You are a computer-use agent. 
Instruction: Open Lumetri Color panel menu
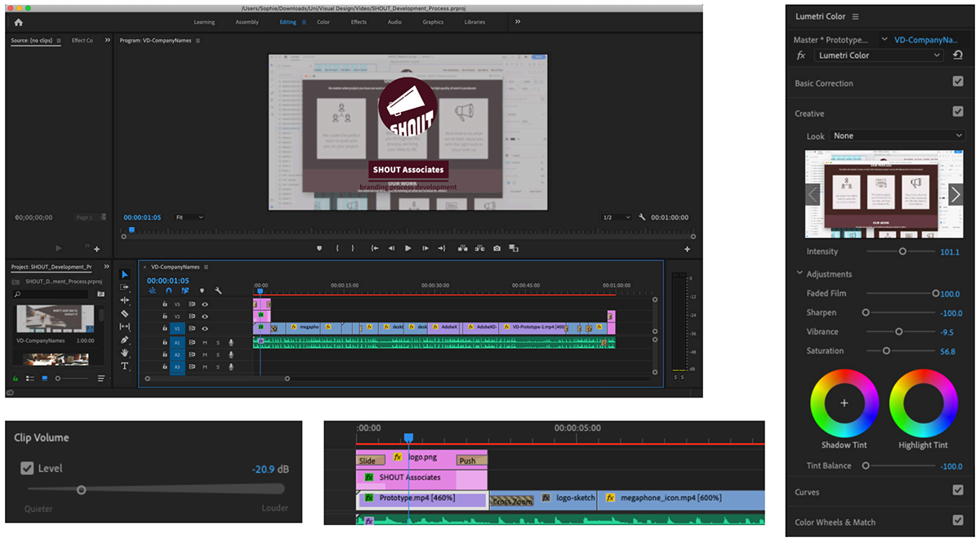point(855,16)
